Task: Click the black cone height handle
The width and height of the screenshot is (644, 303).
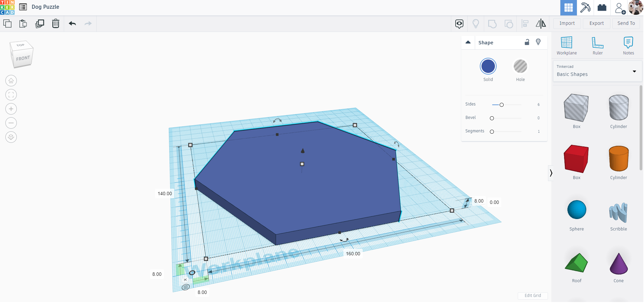Action: click(303, 151)
